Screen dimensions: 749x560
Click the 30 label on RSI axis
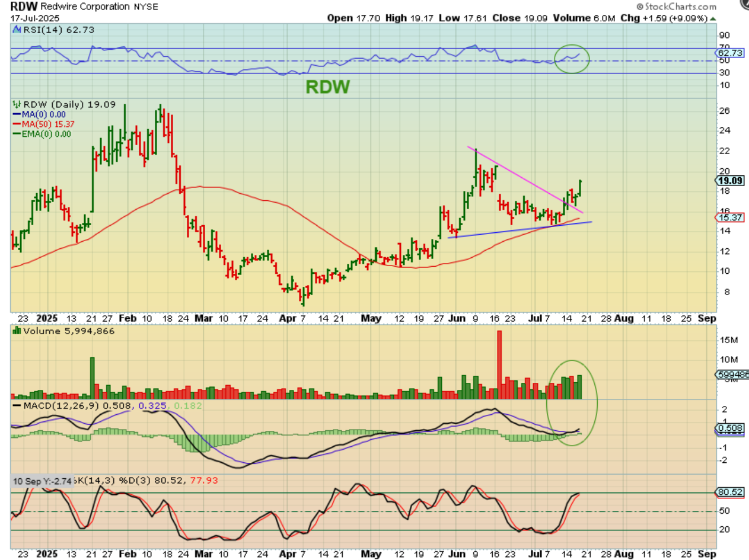pos(724,73)
